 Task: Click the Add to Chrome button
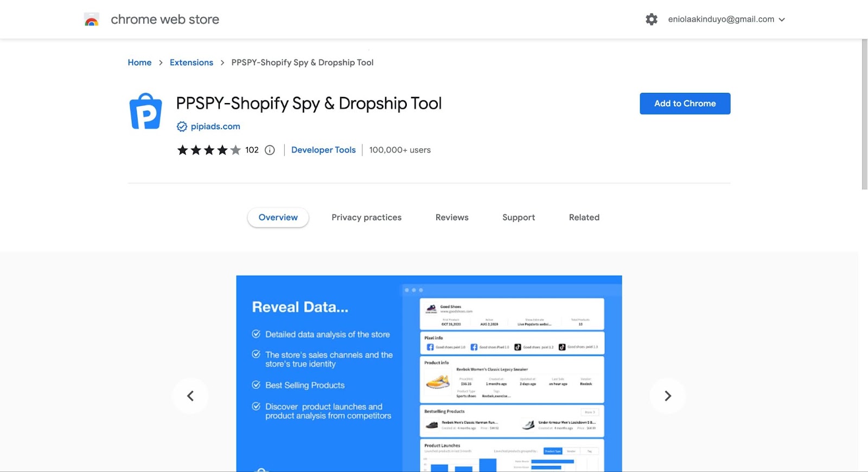click(x=685, y=104)
